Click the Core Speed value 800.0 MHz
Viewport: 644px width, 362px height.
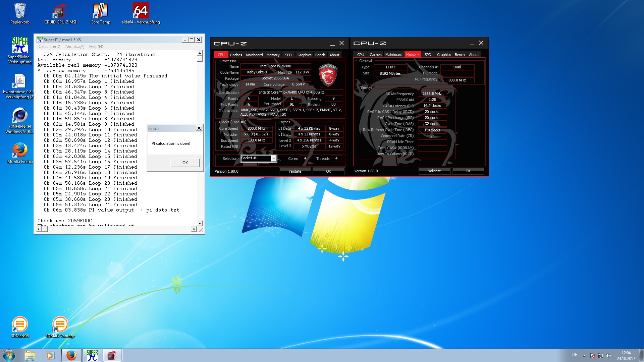click(x=256, y=128)
